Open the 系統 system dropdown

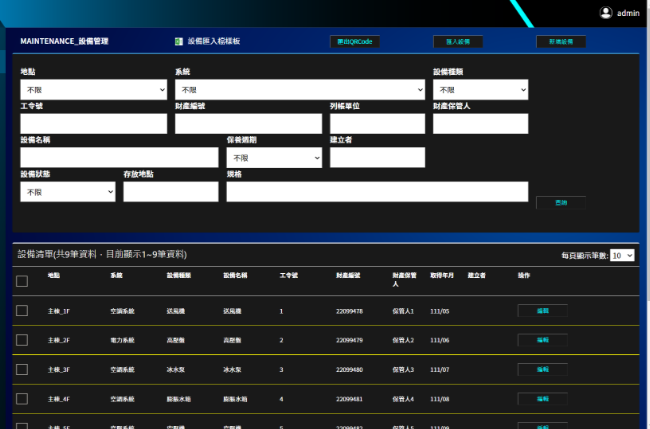point(299,90)
